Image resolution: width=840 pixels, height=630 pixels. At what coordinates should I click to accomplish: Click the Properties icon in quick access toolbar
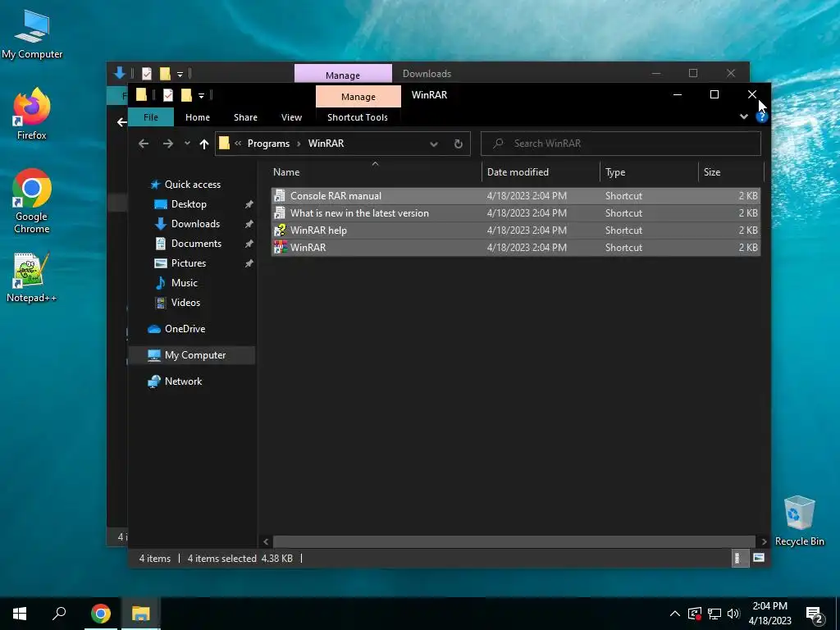[168, 95]
